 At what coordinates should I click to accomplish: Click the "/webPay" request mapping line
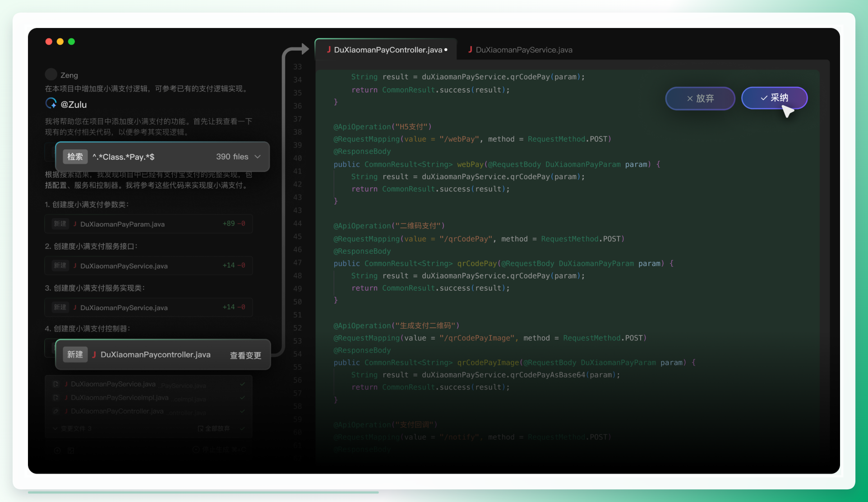point(472,139)
